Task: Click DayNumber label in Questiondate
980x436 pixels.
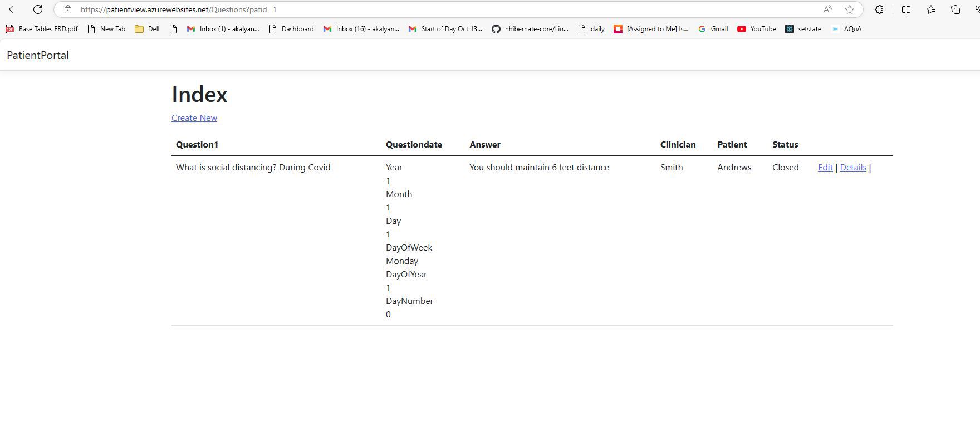Action: [x=409, y=301]
